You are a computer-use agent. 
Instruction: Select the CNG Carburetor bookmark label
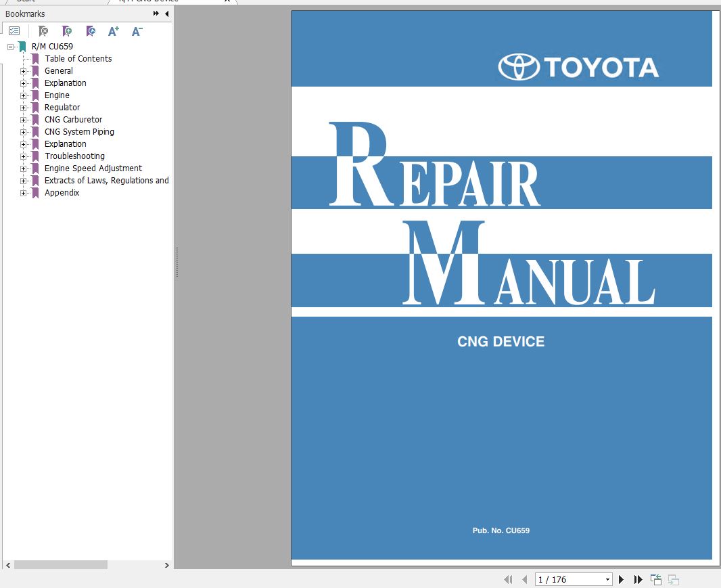coord(73,120)
